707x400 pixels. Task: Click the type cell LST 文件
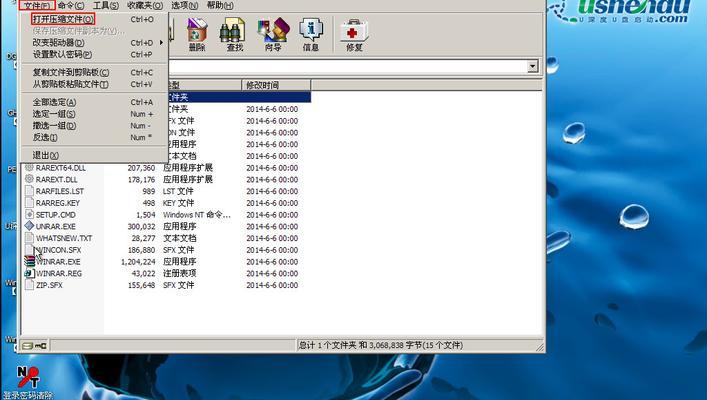[178, 191]
